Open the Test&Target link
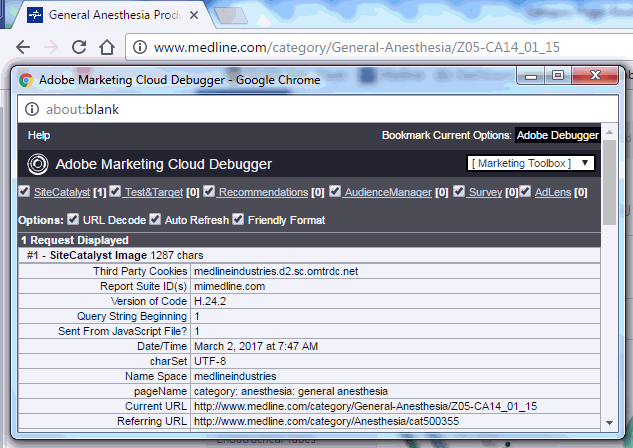Screen dimensions: 633x448 [x=153, y=192]
